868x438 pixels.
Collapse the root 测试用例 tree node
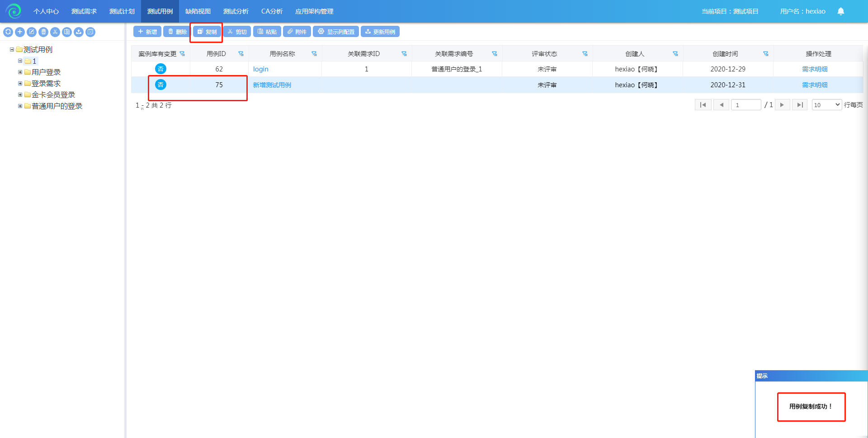tap(12, 50)
